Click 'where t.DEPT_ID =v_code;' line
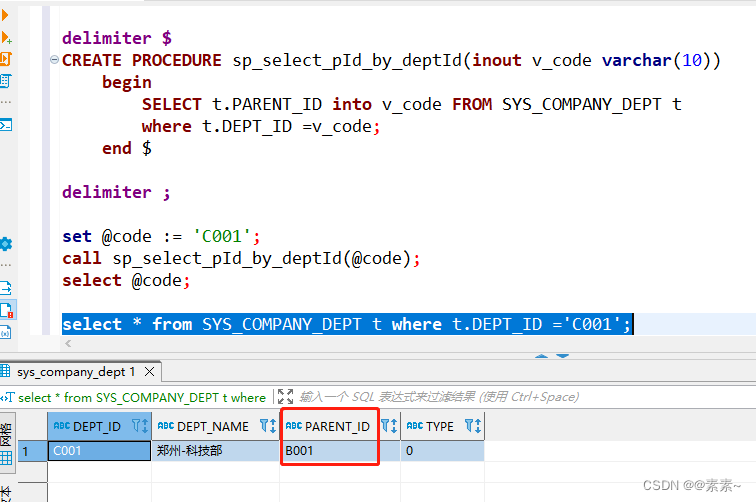Viewport: 756px width, 502px height. tap(261, 126)
